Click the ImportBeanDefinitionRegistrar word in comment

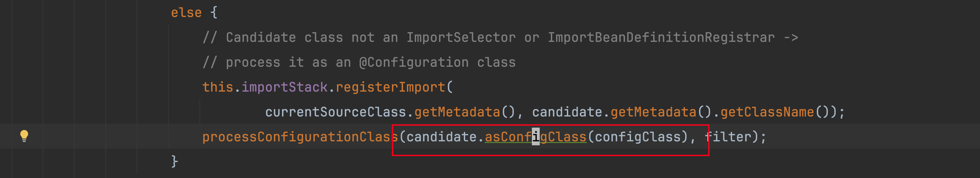coord(661,37)
